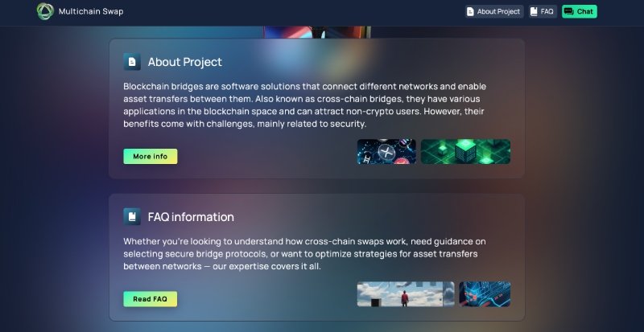Open the blue circuit board thumbnail
The width and height of the screenshot is (644, 332).
[x=485, y=294]
